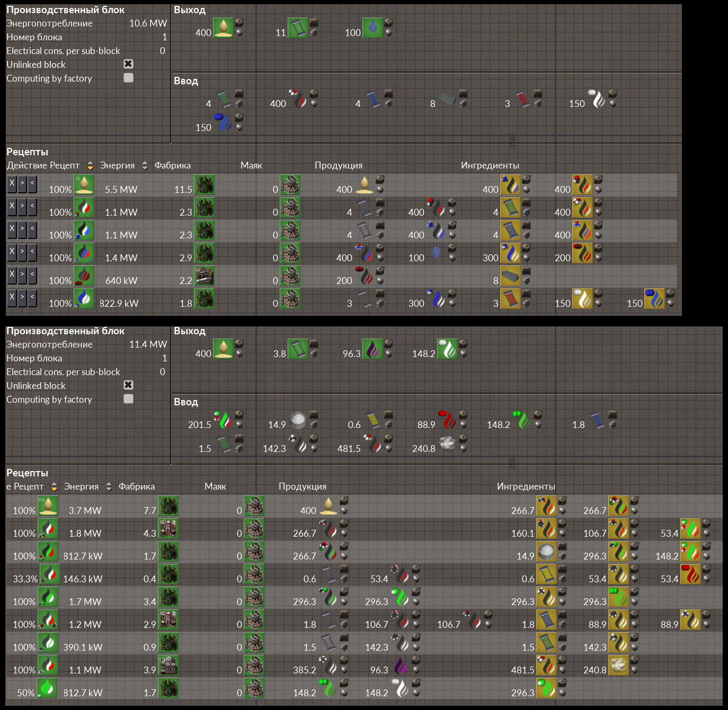Click the 201.5 input fluid in lower Ввод
Image resolution: width=728 pixels, height=710 pixels.
tap(223, 420)
